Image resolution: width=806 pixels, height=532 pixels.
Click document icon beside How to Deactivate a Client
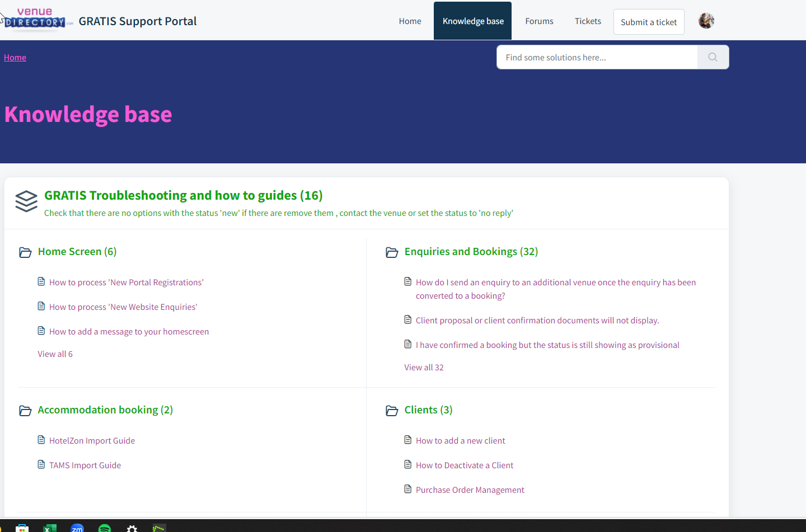pos(408,464)
